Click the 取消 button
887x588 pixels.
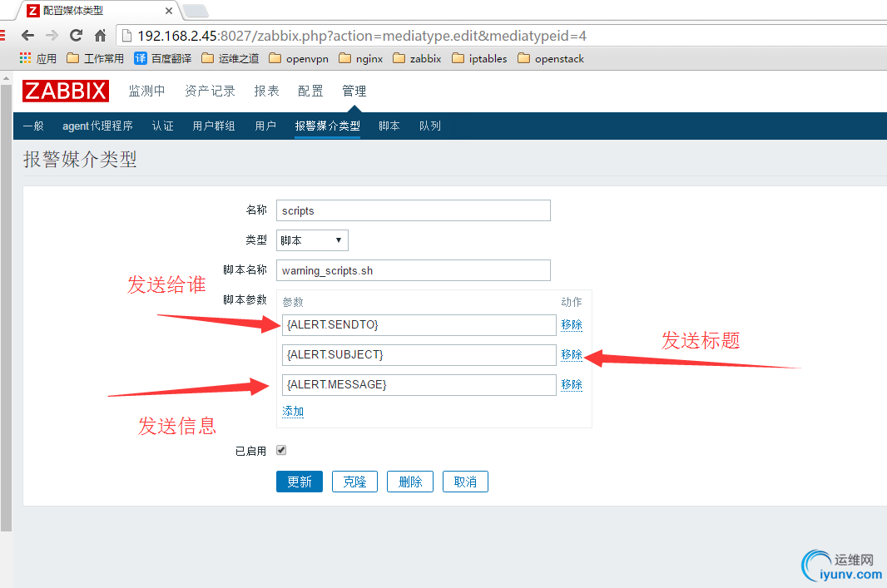tap(465, 482)
